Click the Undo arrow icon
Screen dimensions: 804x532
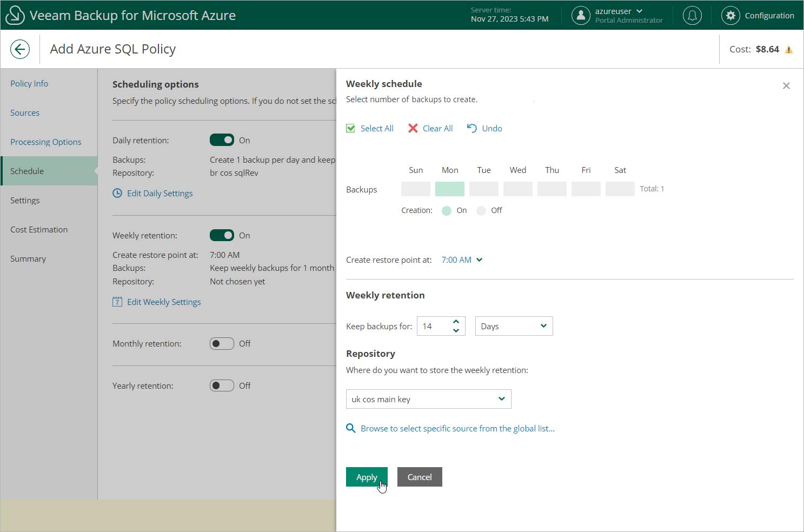click(x=472, y=128)
